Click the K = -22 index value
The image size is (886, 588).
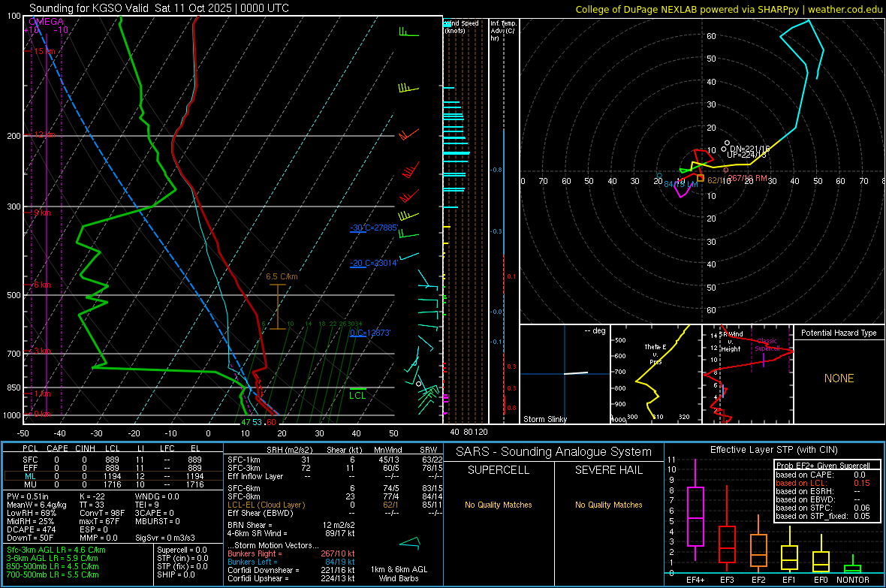coord(92,496)
